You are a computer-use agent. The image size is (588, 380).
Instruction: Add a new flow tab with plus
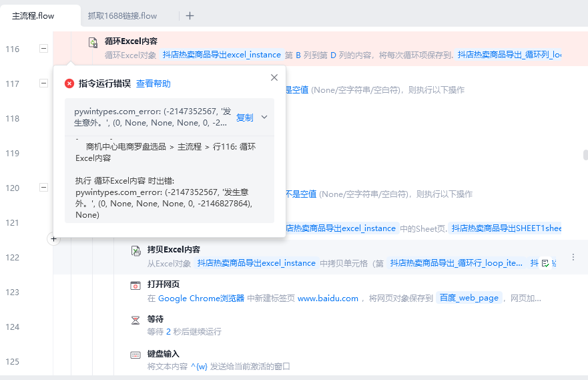tap(190, 15)
